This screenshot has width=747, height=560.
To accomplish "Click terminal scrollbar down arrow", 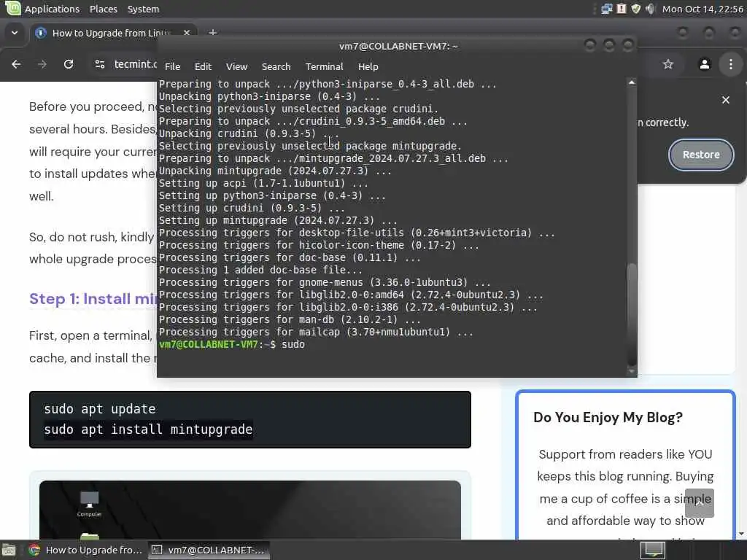I will (632, 371).
